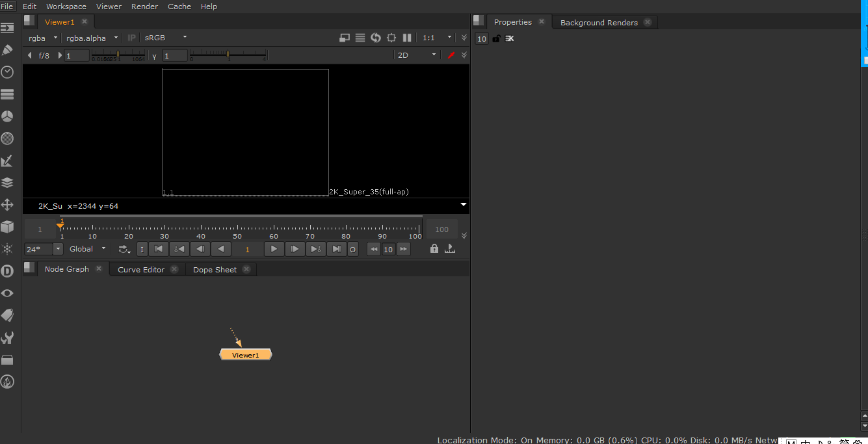This screenshot has height=444, width=868.
Task: Open the Merge nodes layers icon
Action: (7, 183)
